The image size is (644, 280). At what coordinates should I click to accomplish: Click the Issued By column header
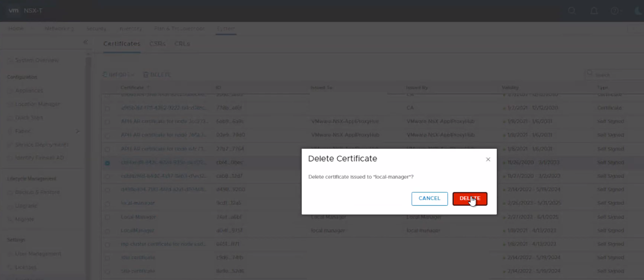pyautogui.click(x=417, y=88)
